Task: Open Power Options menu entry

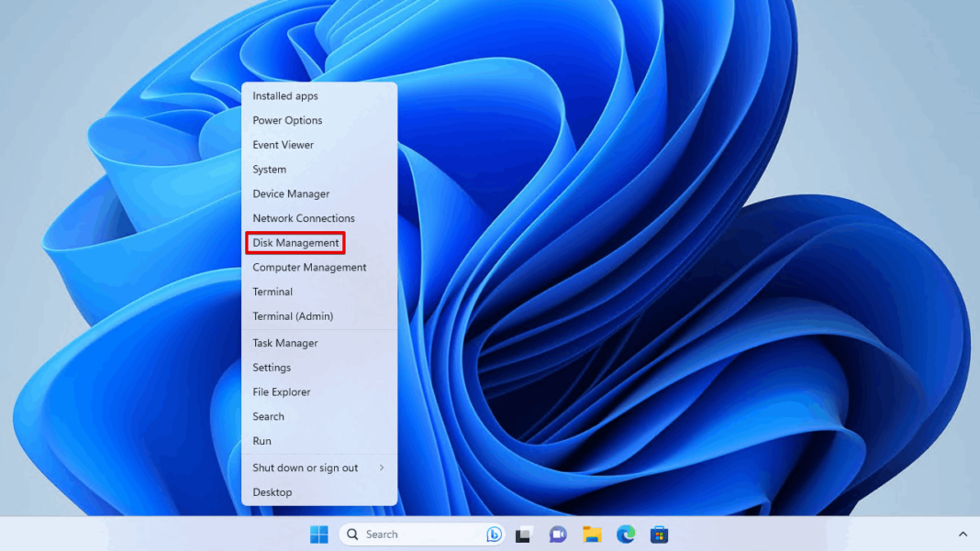Action: [x=287, y=120]
